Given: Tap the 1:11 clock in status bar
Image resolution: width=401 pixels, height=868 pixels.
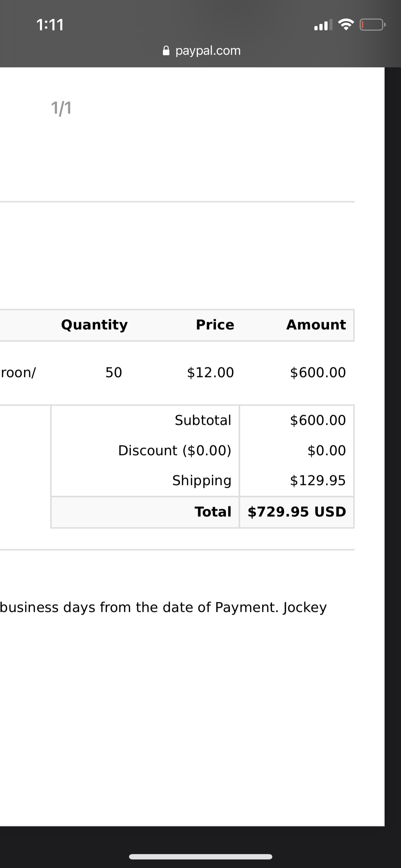Looking at the screenshot, I should [50, 25].
